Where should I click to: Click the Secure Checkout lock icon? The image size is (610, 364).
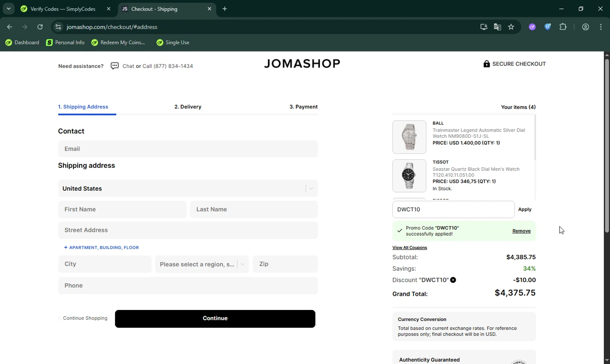coord(486,64)
